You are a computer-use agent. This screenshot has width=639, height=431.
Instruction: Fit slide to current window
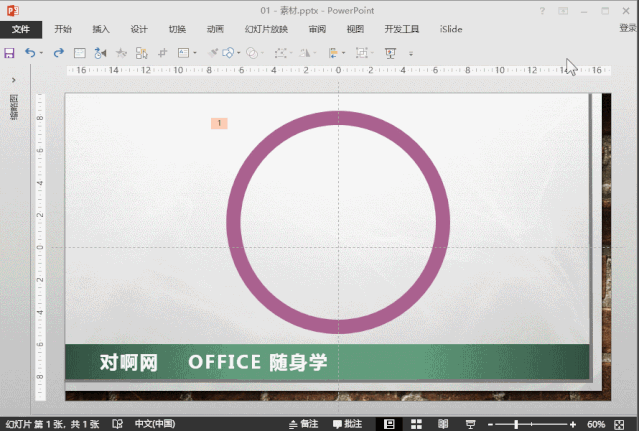click(x=619, y=424)
